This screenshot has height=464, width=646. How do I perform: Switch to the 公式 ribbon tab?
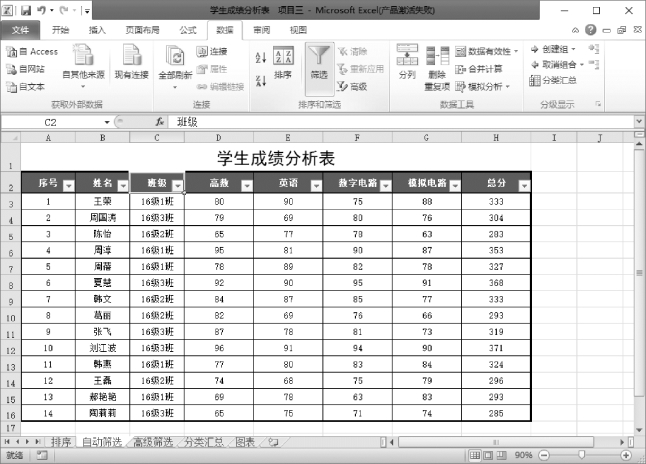coord(188,30)
